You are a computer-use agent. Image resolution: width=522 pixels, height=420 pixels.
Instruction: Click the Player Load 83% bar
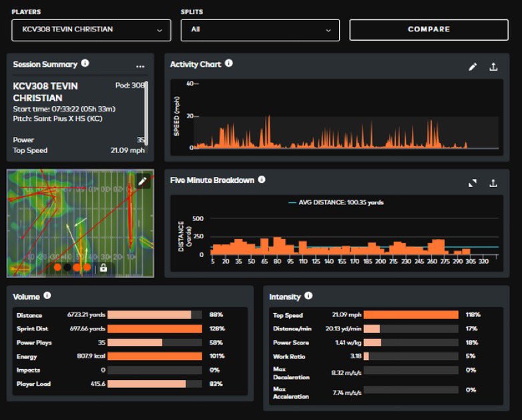[155, 384]
